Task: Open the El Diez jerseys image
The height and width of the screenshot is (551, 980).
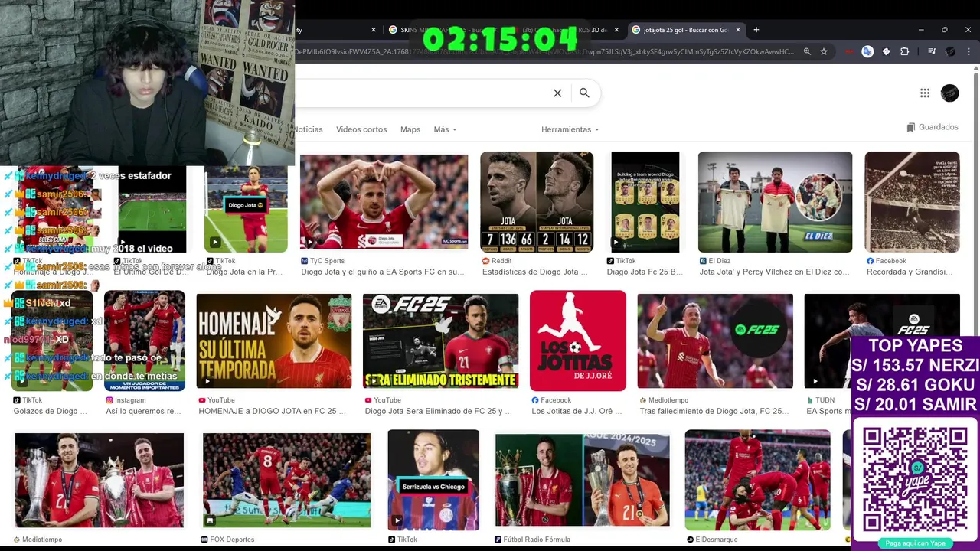Action: coord(775,202)
